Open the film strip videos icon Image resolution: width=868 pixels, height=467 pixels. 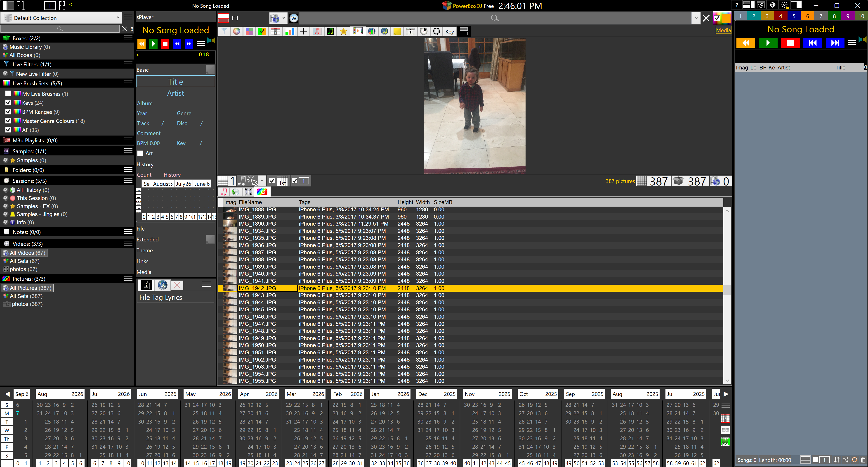tap(358, 31)
